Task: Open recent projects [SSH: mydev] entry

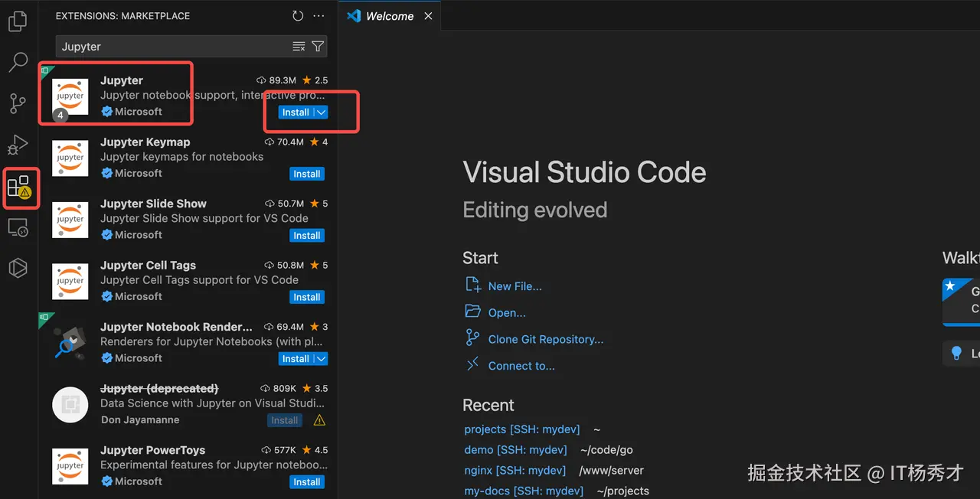Action: point(521,429)
